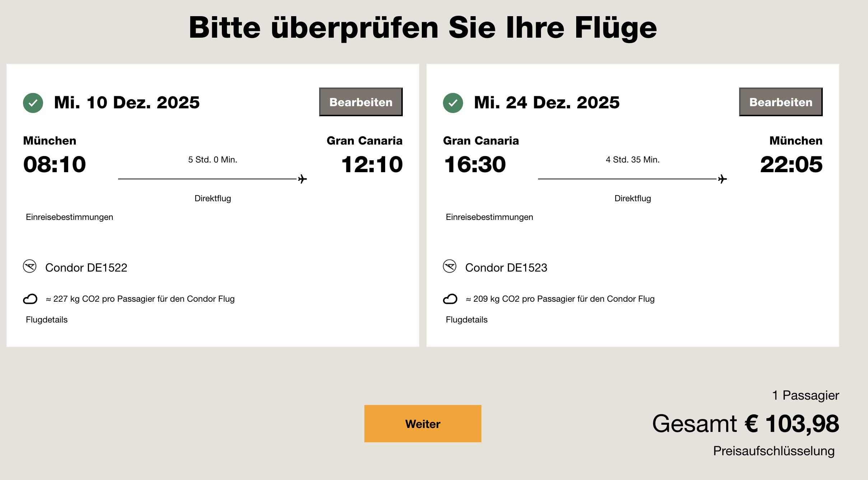Click the Gesamt € 103,98 total price
This screenshot has height=480, width=868.
pos(746,424)
